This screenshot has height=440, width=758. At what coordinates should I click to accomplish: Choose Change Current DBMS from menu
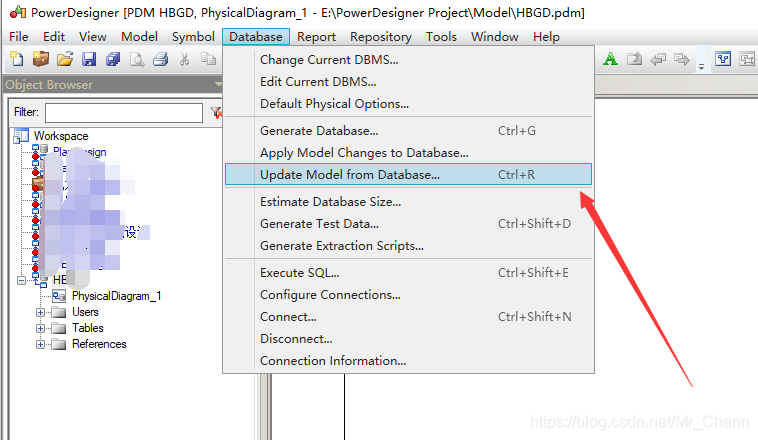click(x=408, y=59)
